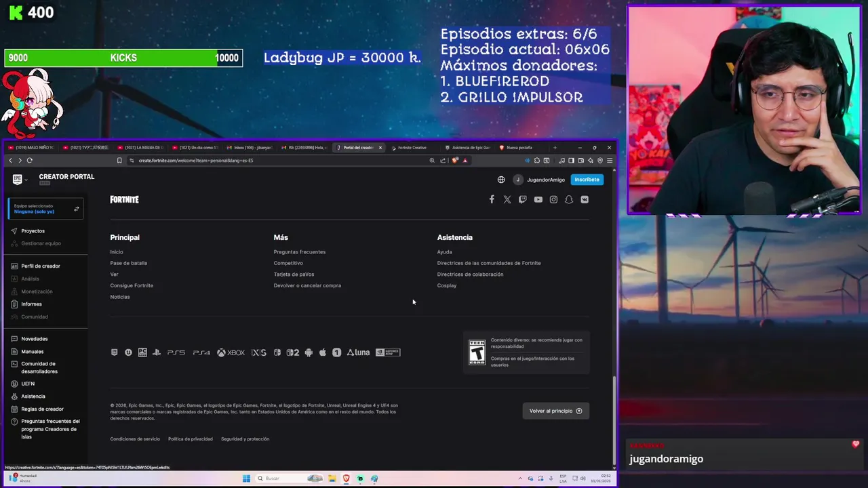
Task: Click the browser address bar URL
Action: 196,161
